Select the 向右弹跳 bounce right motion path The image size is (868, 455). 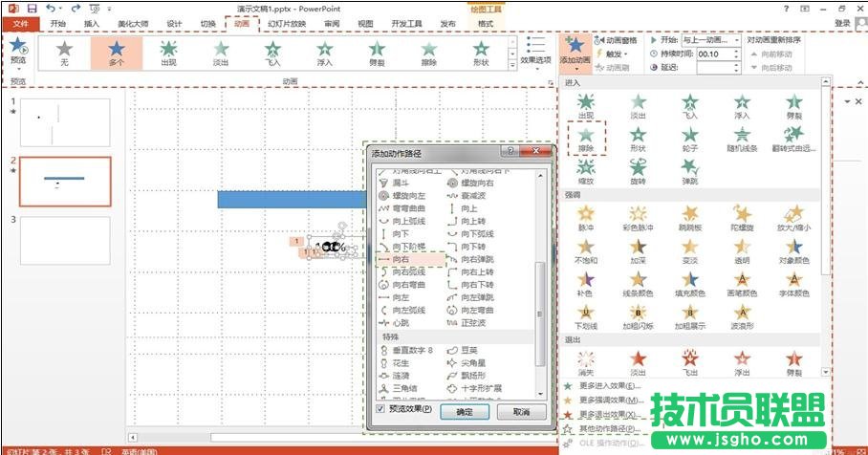(479, 259)
